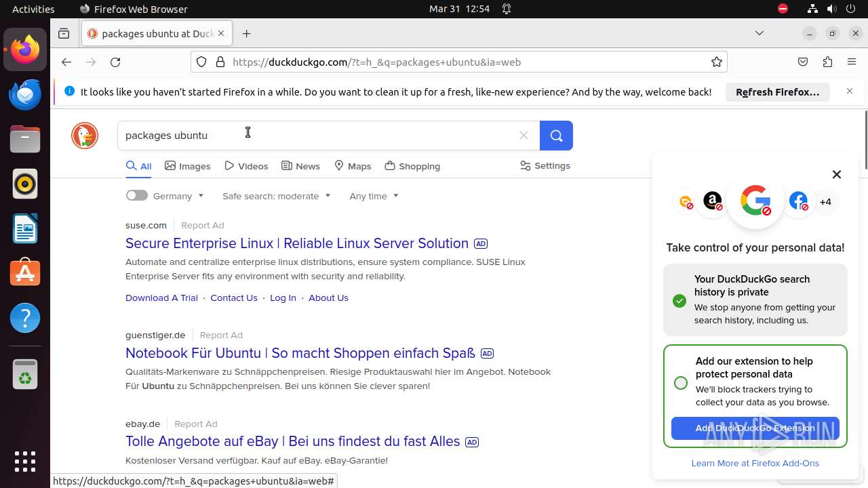The height and width of the screenshot is (488, 868).
Task: Open Firefox hamburger application menu
Action: 852,62
